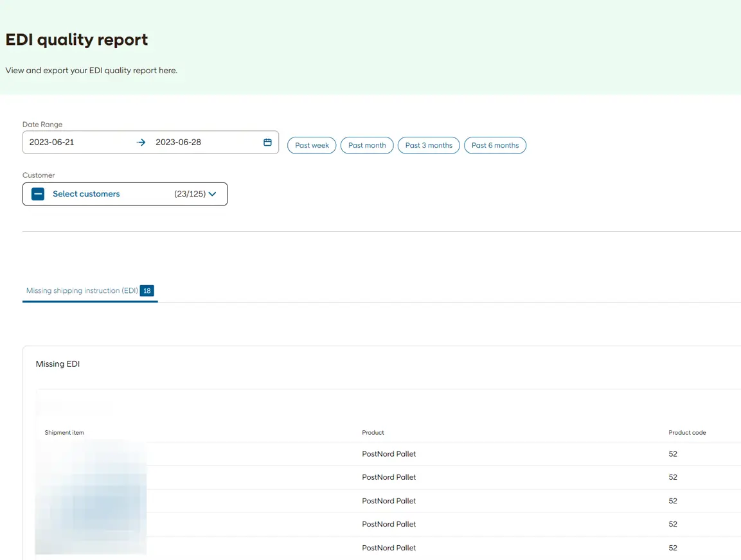
Task: Expand the Select customers chevron
Action: pyautogui.click(x=213, y=194)
